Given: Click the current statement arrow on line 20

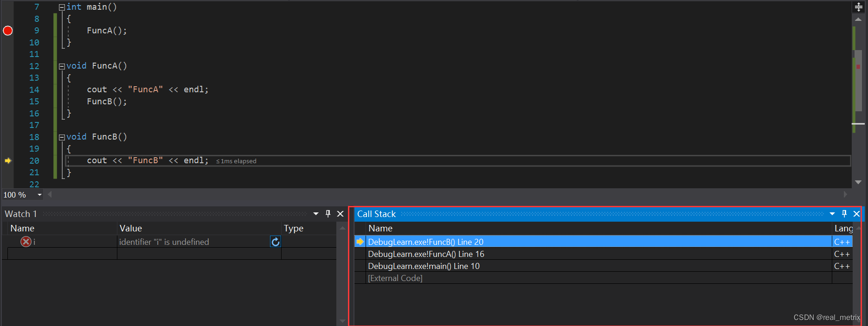Looking at the screenshot, I should tap(8, 161).
